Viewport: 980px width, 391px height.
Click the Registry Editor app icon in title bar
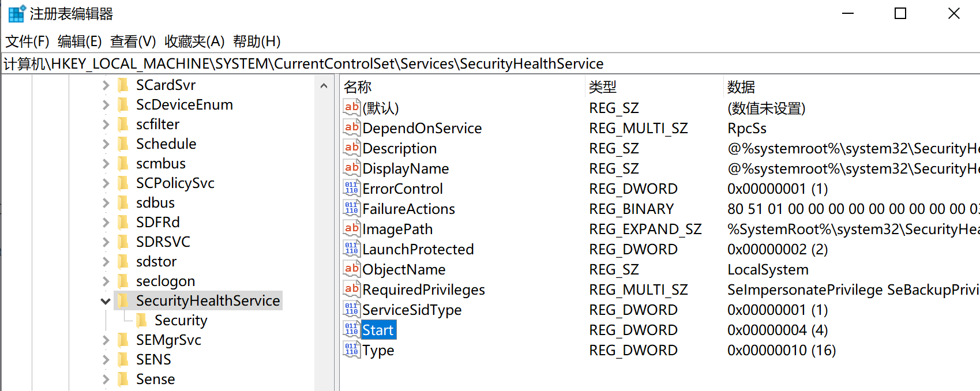[x=17, y=13]
